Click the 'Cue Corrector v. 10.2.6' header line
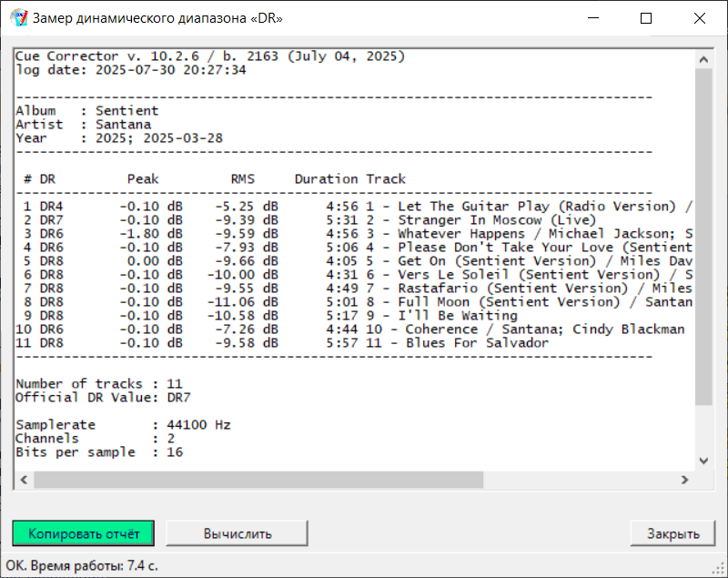The image size is (728, 578). [x=210, y=56]
